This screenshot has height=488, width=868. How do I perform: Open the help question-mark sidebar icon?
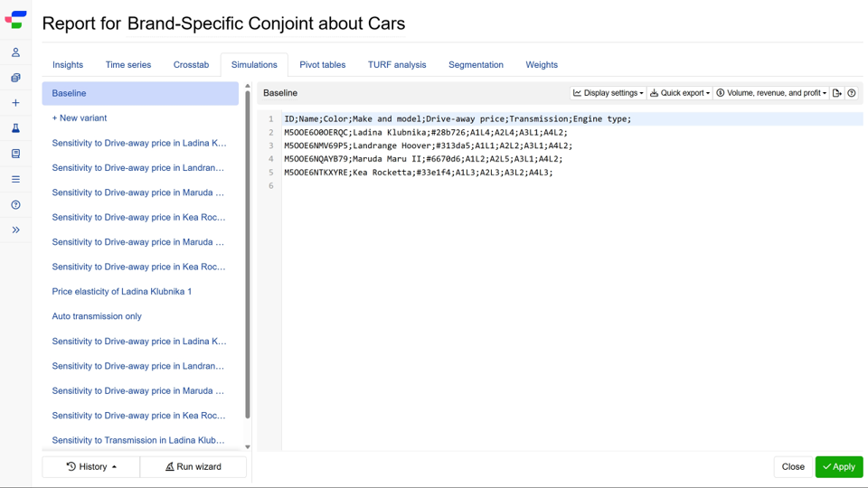pyautogui.click(x=15, y=205)
